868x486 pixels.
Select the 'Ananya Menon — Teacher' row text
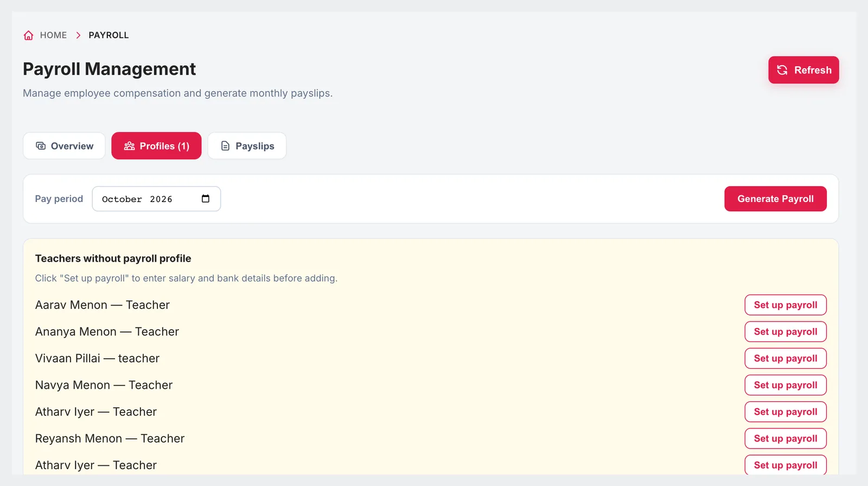tap(107, 332)
